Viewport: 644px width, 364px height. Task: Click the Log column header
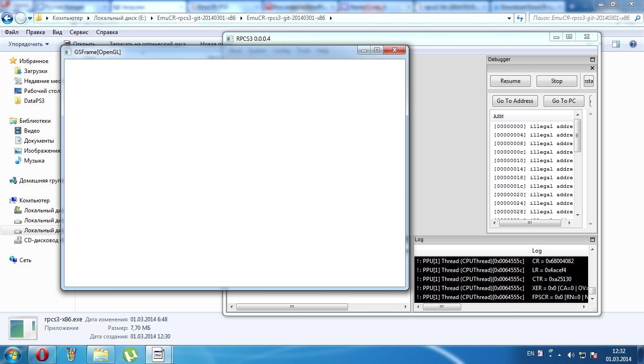pos(559,251)
